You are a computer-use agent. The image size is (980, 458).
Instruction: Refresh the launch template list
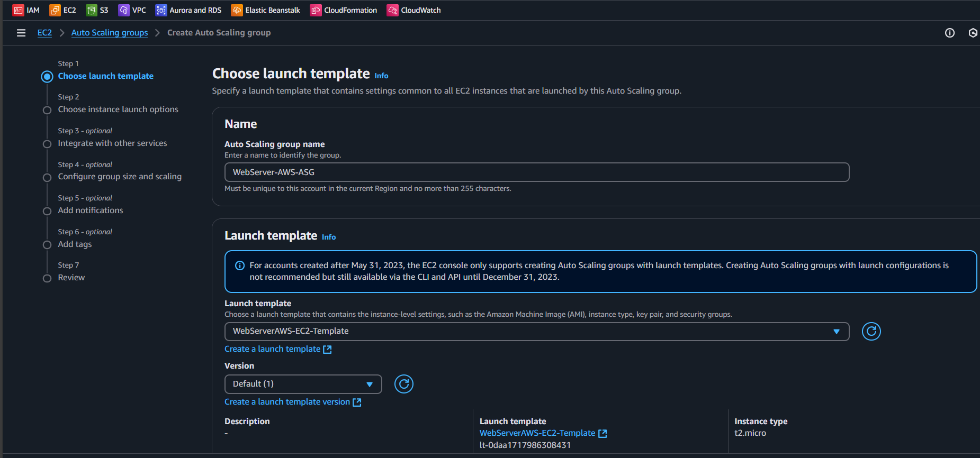click(x=871, y=332)
